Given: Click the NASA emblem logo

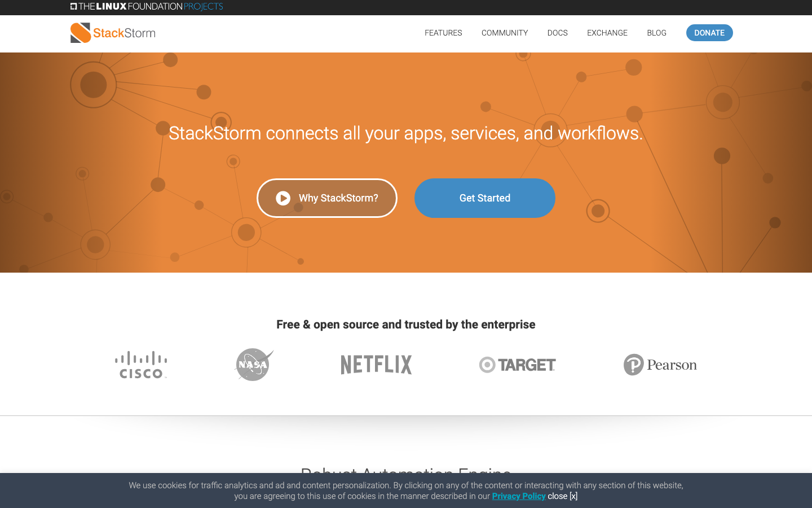Looking at the screenshot, I should pyautogui.click(x=253, y=364).
